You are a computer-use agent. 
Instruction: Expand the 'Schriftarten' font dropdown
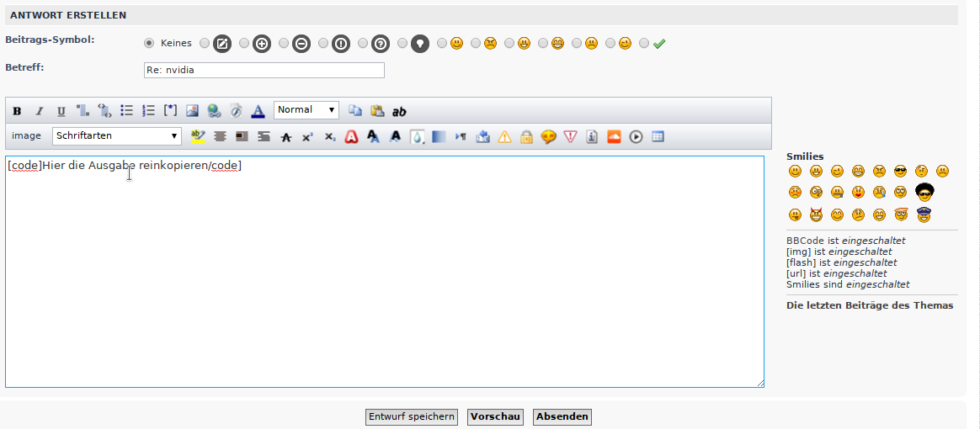[117, 135]
